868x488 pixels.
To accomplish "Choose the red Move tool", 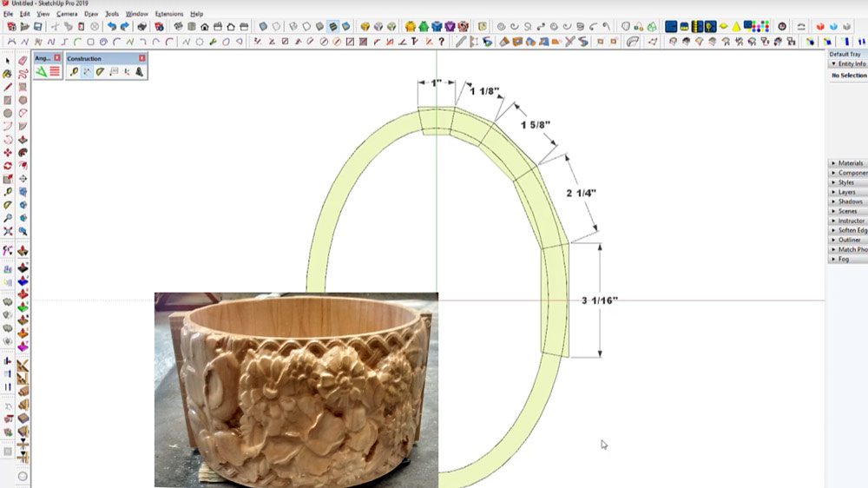I will [x=8, y=152].
